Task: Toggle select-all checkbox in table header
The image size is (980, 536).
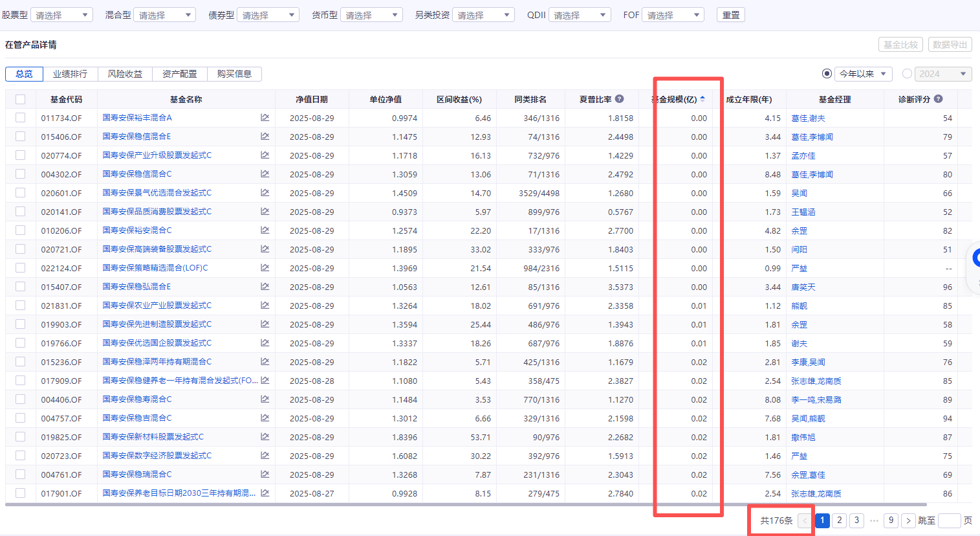Action: [x=20, y=99]
